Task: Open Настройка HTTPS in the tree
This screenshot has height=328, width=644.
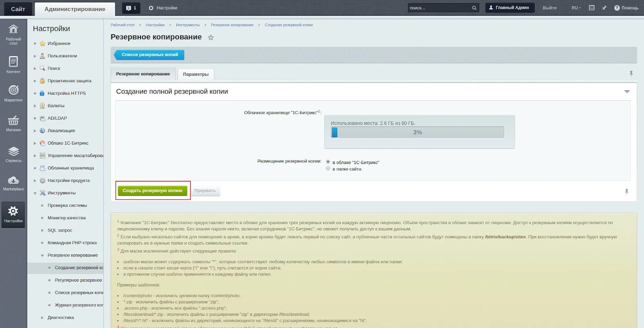Action: click(x=66, y=93)
